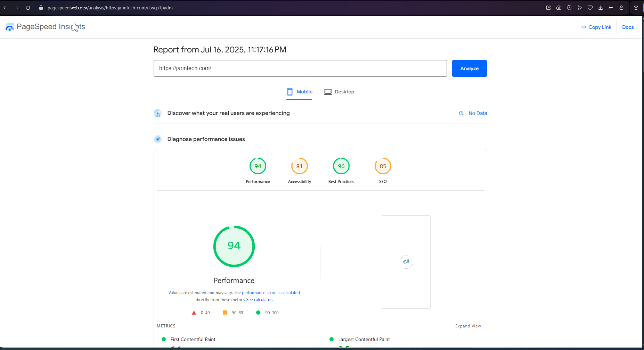The image size is (644, 350).
Task: Reload the page with the refresh button
Action: point(28,8)
